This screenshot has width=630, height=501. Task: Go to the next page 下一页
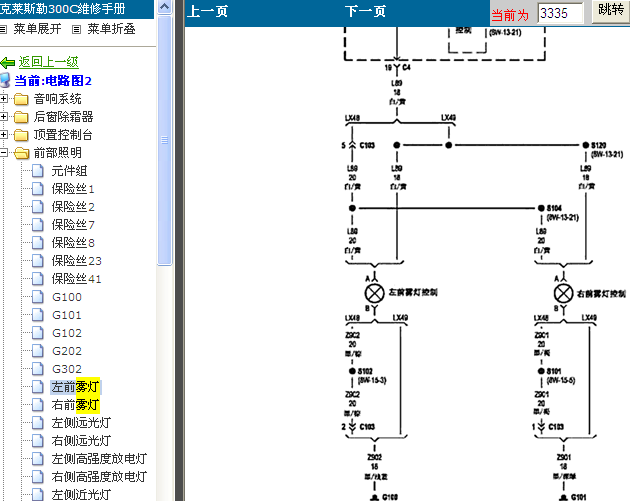[x=365, y=11]
